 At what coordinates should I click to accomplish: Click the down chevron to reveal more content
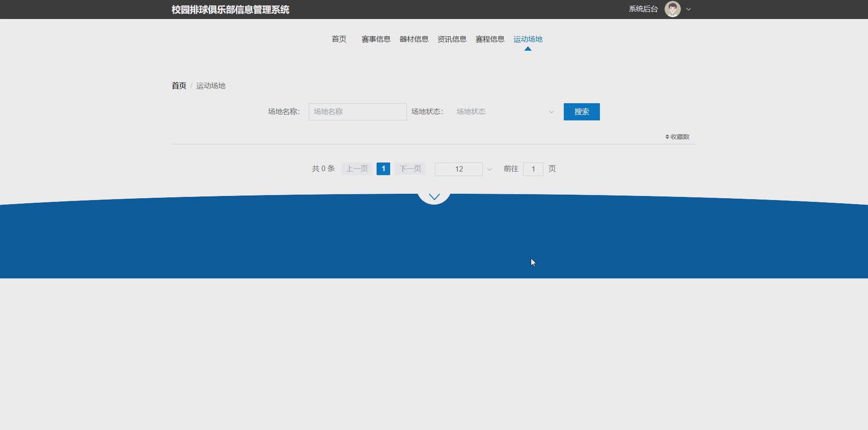[x=434, y=196]
